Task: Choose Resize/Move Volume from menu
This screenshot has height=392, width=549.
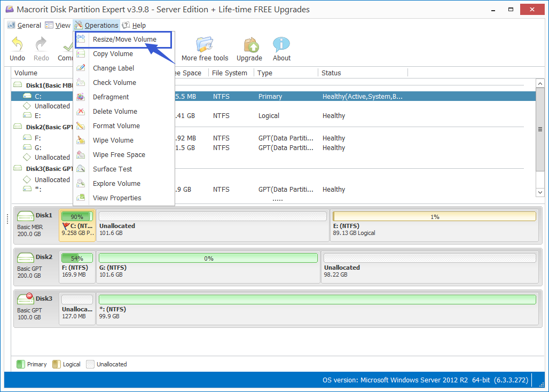Action: pos(123,39)
